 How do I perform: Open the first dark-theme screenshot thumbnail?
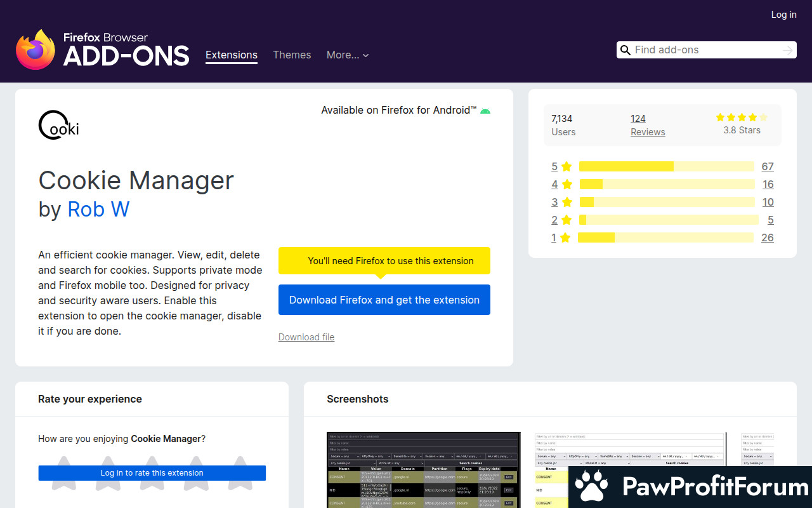[x=423, y=470]
